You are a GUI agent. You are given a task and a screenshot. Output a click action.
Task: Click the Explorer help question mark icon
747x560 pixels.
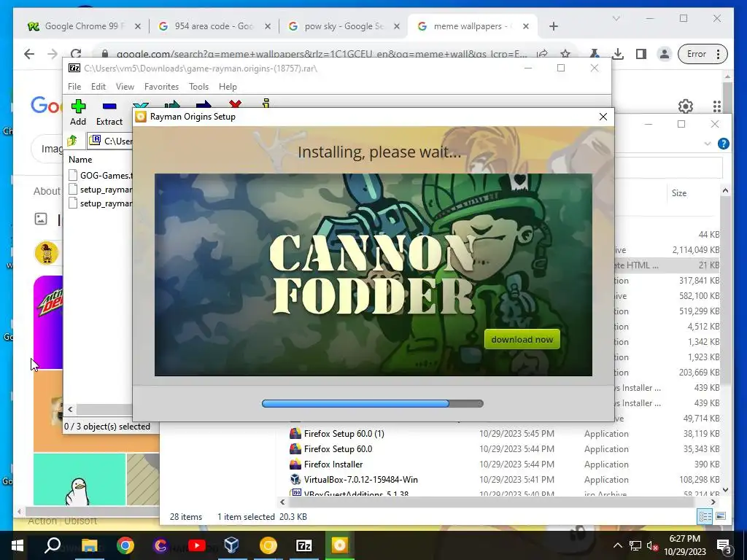723,144
